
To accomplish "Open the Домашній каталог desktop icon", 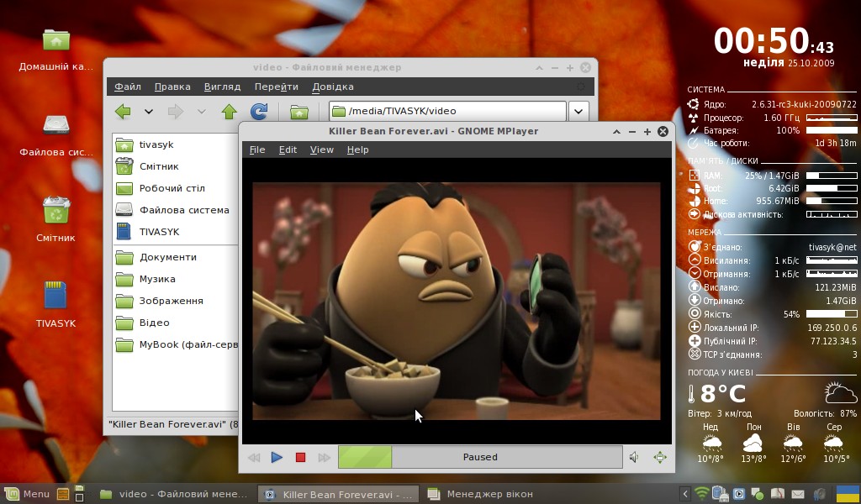I will (56, 50).
